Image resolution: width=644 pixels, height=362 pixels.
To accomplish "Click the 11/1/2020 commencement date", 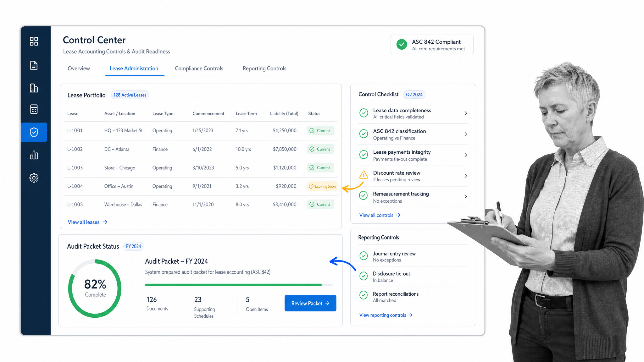I will coord(203,205).
